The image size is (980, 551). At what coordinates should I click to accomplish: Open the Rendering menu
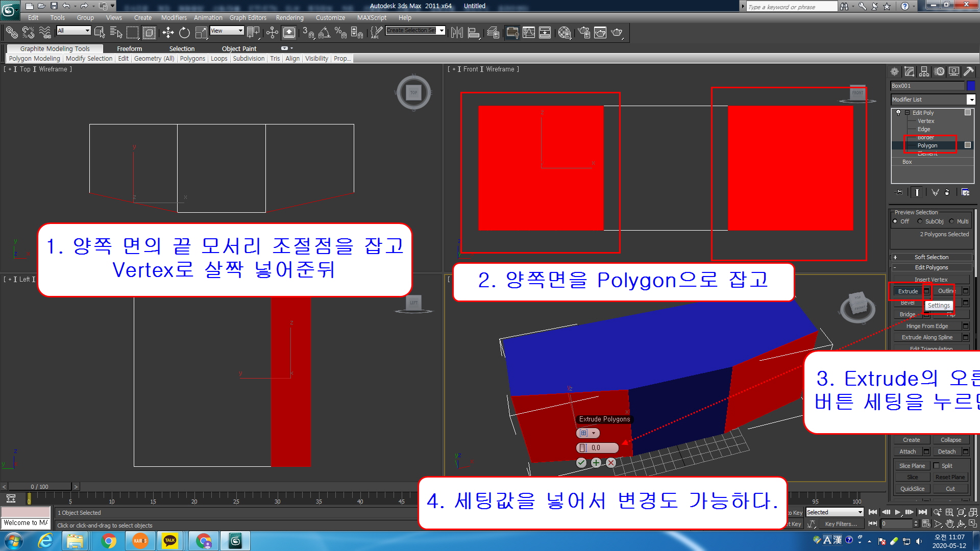pos(289,17)
